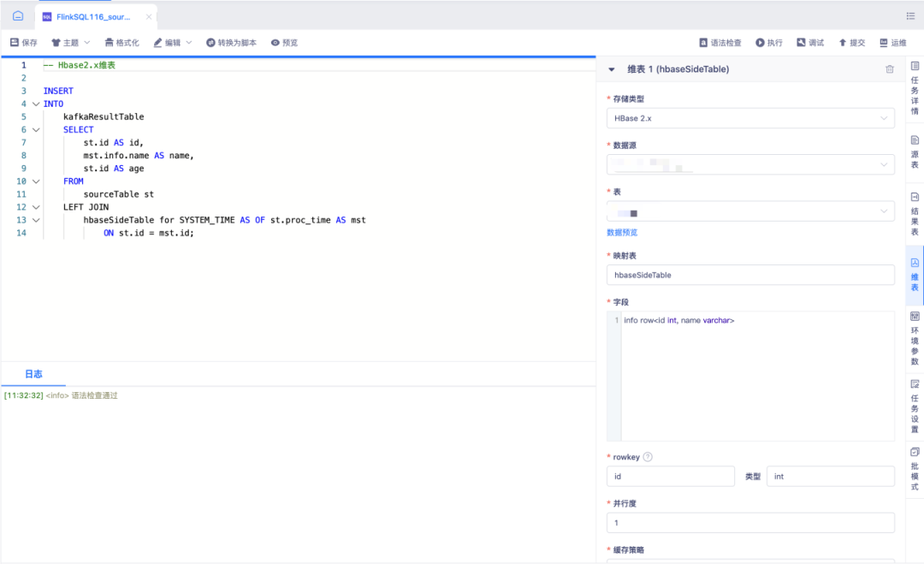
Task: Click the 并行度 input field
Action: point(751,523)
